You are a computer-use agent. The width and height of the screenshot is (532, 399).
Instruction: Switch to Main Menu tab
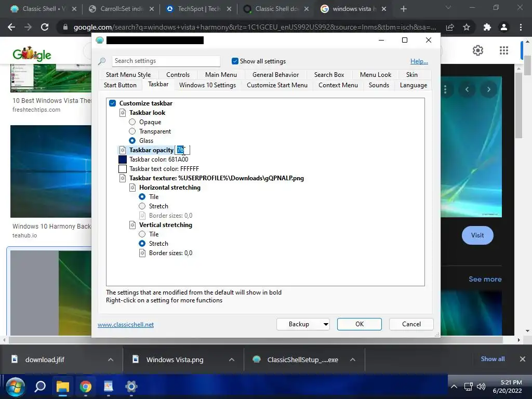click(x=221, y=75)
